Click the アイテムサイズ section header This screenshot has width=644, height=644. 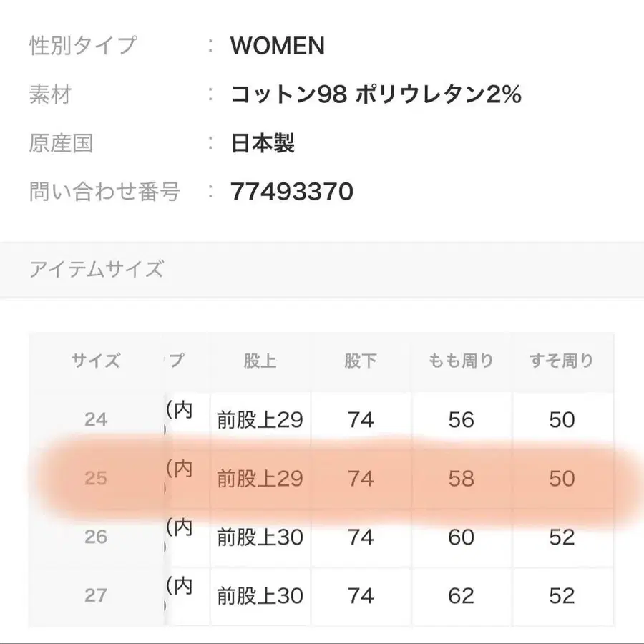(97, 270)
